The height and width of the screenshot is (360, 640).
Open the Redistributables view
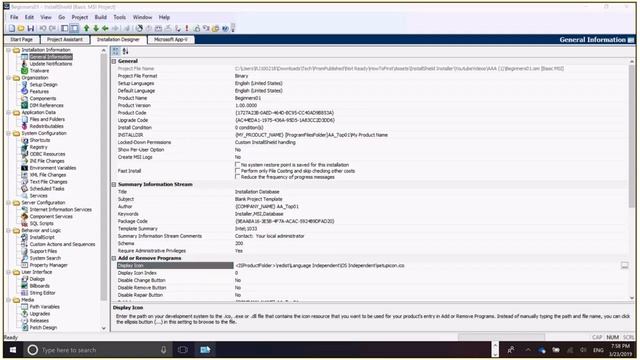point(47,126)
